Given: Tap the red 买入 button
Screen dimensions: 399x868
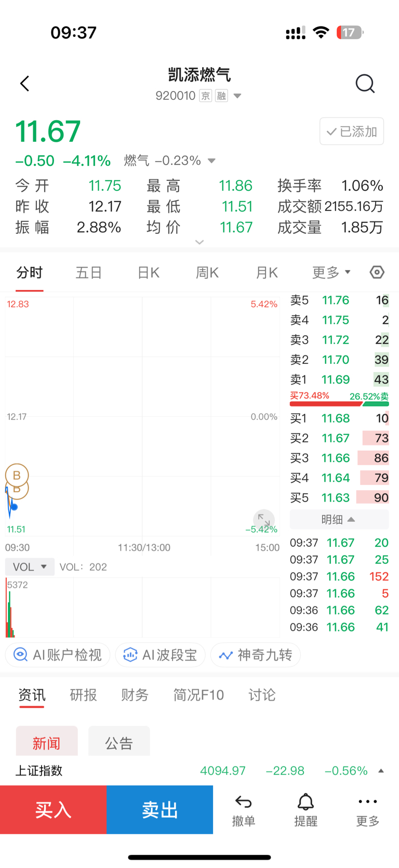Looking at the screenshot, I should (x=53, y=810).
